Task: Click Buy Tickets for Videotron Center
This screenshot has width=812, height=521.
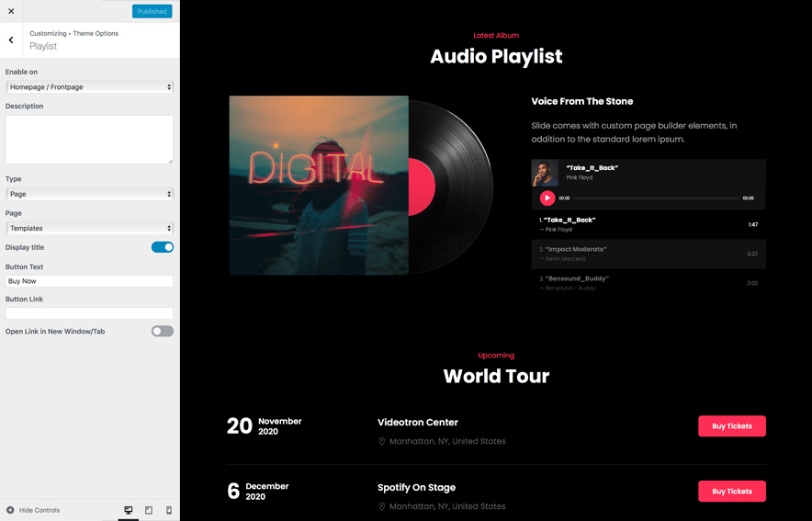Action: point(732,426)
